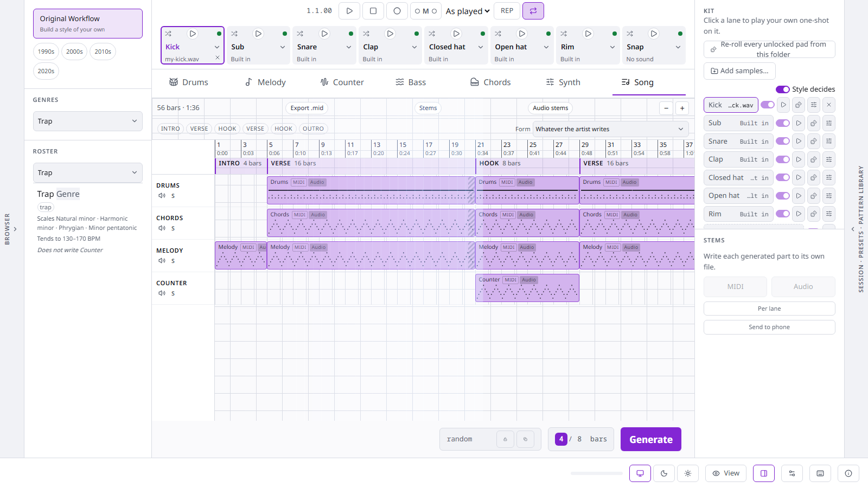The width and height of the screenshot is (868, 488).
Task: Open the Bass tab
Action: point(411,82)
